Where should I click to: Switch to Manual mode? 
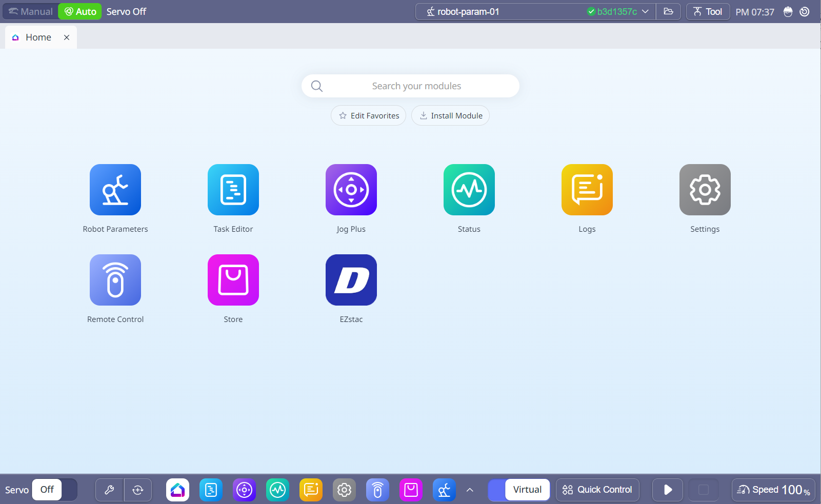pyautogui.click(x=31, y=11)
